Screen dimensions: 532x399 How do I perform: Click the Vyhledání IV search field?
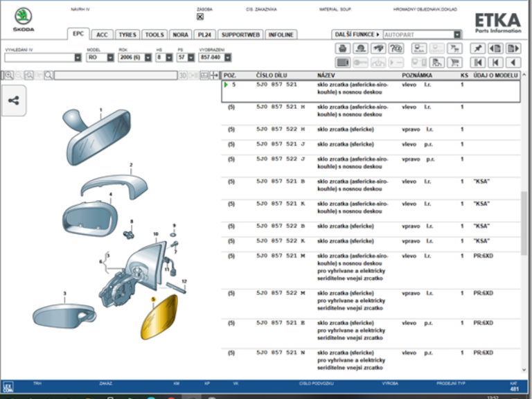click(x=39, y=57)
